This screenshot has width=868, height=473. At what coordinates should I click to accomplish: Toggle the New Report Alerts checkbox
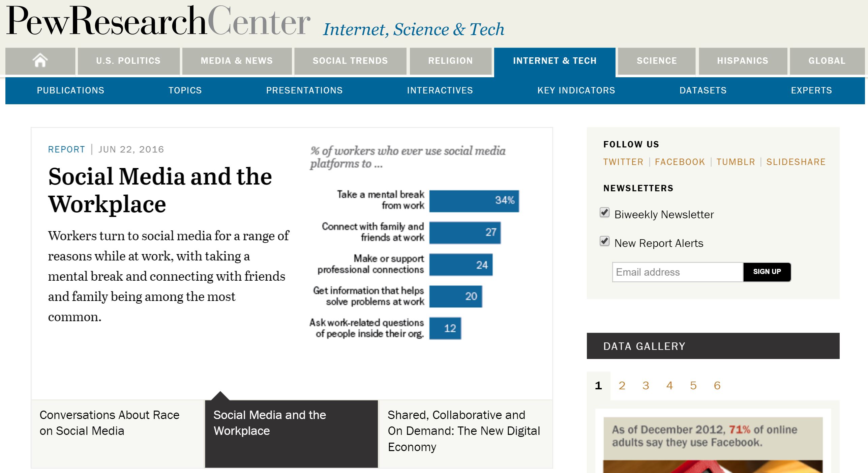tap(605, 242)
